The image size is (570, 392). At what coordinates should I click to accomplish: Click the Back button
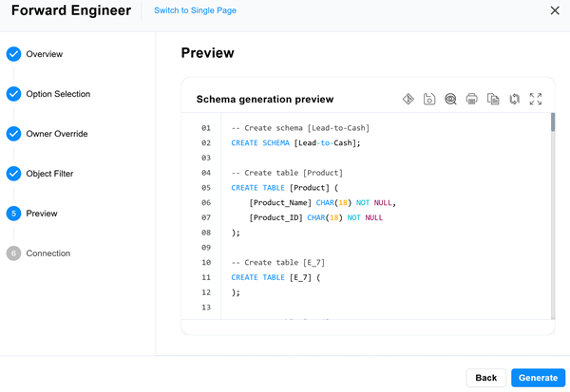coord(486,378)
